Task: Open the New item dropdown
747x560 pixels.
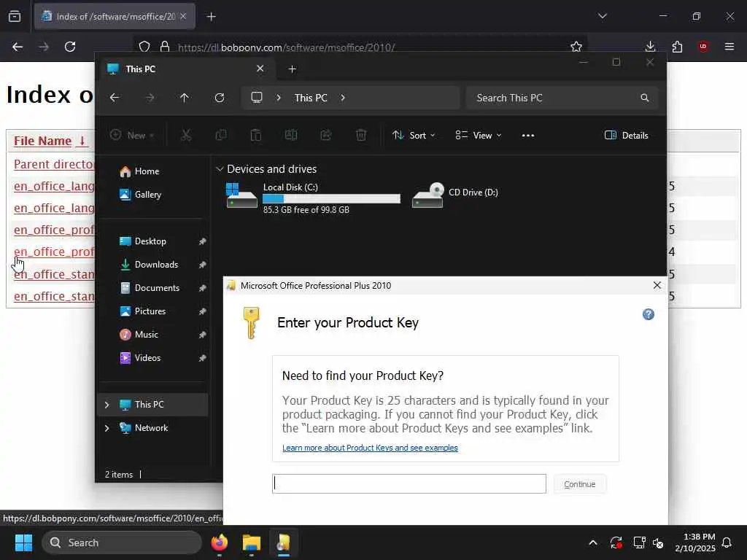Action: [132, 135]
